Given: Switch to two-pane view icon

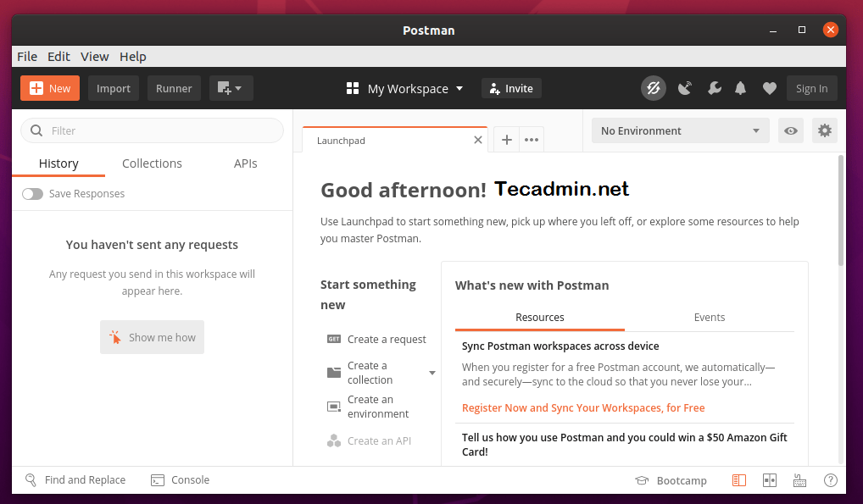Looking at the screenshot, I should point(770,480).
